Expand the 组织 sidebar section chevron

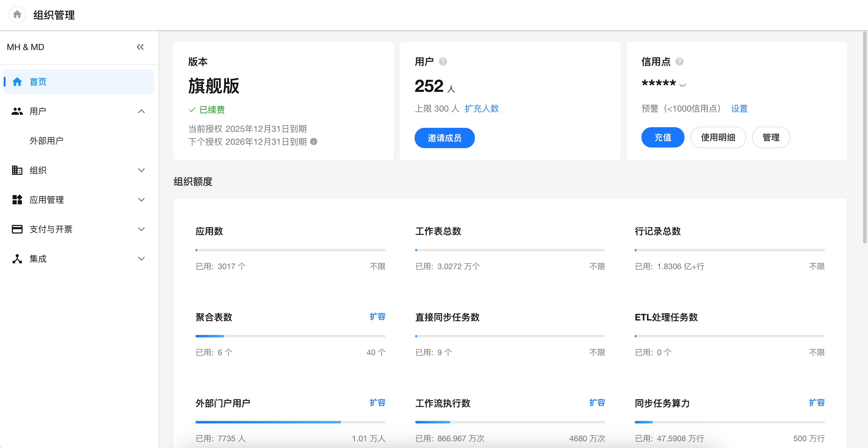pyautogui.click(x=141, y=170)
